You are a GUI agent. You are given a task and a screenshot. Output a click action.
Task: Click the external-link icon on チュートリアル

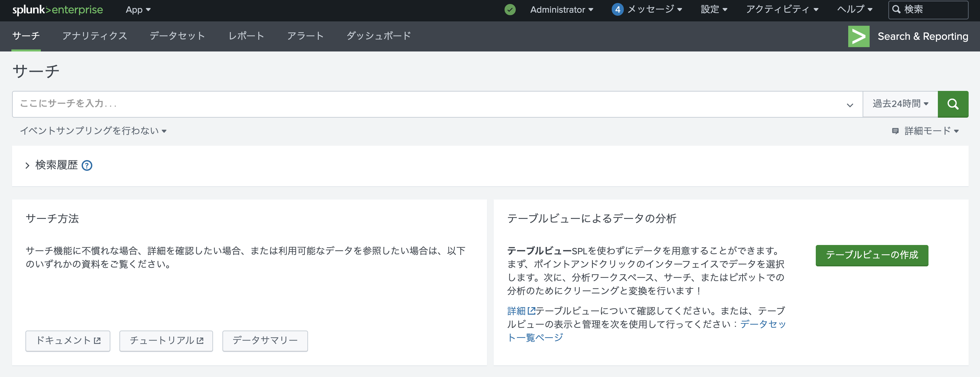(x=200, y=341)
